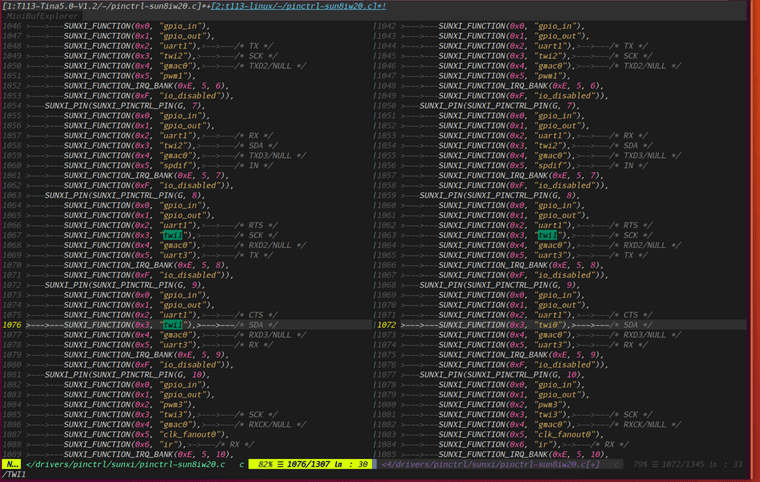Click line number 1076 in left pane
The image size is (760, 482).
[x=12, y=325]
